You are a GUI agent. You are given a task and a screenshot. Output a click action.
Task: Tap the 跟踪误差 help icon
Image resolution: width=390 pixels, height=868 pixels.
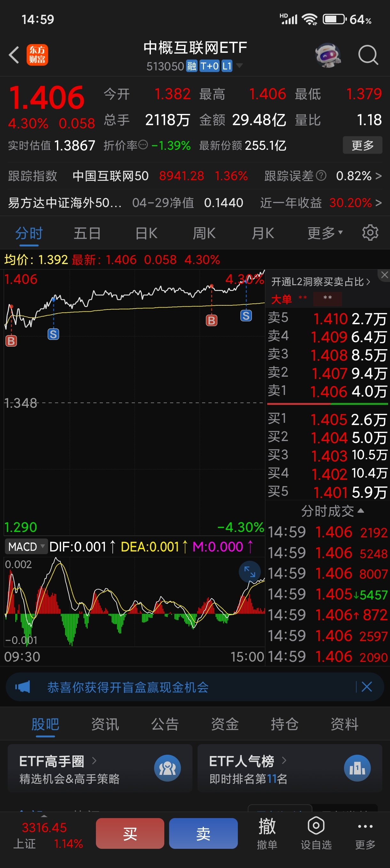click(321, 176)
